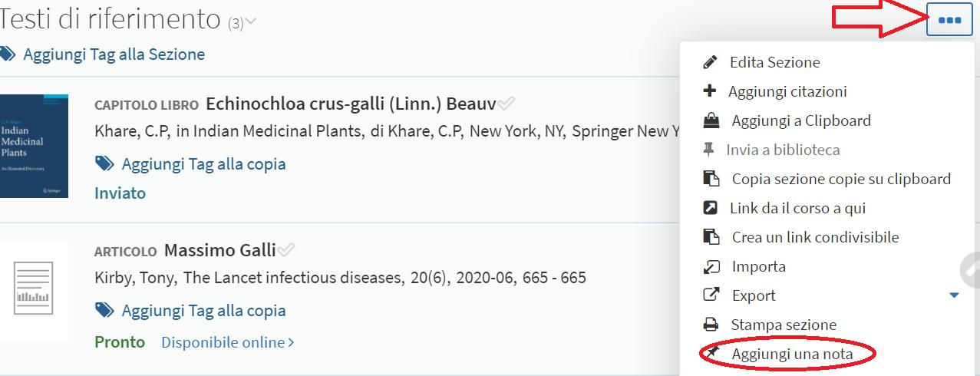Expand the Export submenu arrow

click(x=954, y=295)
